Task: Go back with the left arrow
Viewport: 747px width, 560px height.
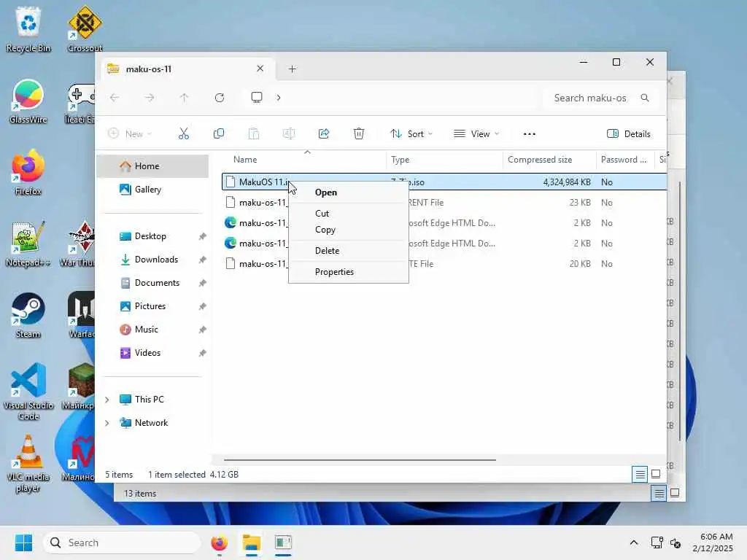Action: (115, 98)
